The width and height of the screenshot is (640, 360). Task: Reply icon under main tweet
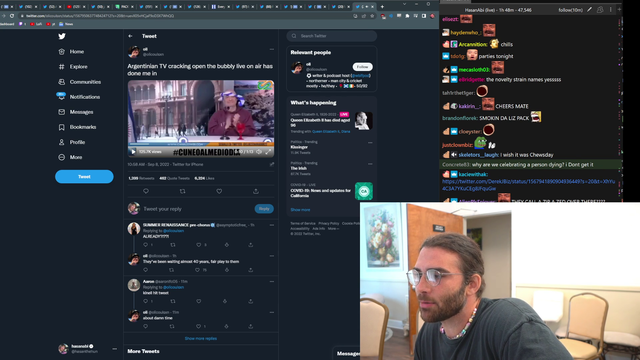(x=146, y=191)
